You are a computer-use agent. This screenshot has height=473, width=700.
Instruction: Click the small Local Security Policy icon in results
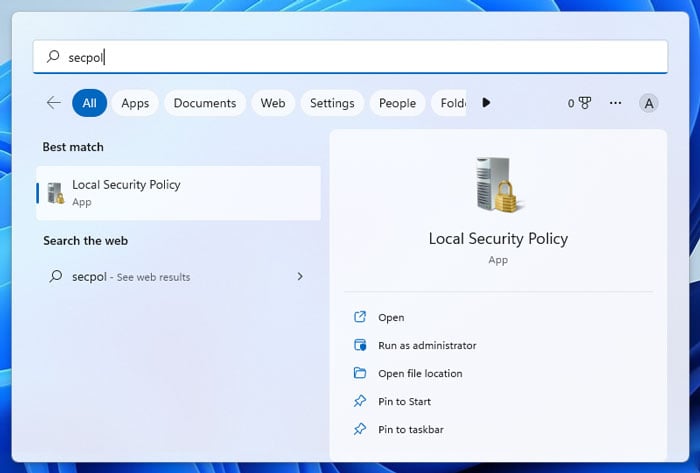point(56,193)
